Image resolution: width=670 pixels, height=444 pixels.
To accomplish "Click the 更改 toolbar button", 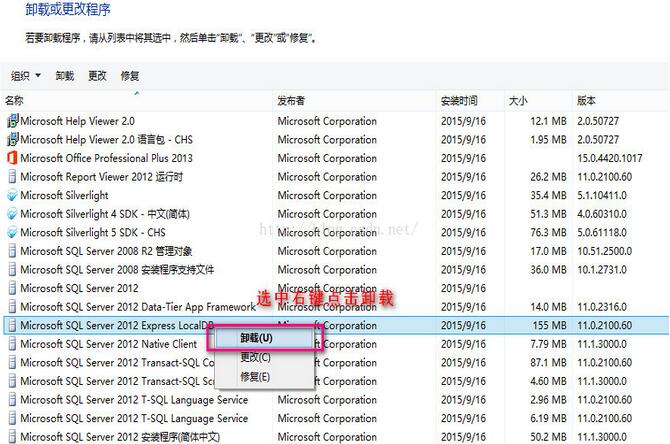I will click(x=97, y=76).
